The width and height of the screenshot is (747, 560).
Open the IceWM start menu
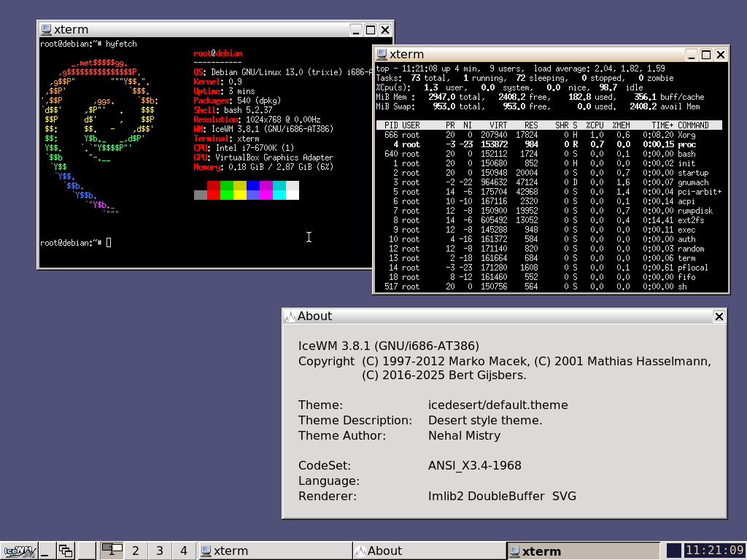(x=18, y=551)
